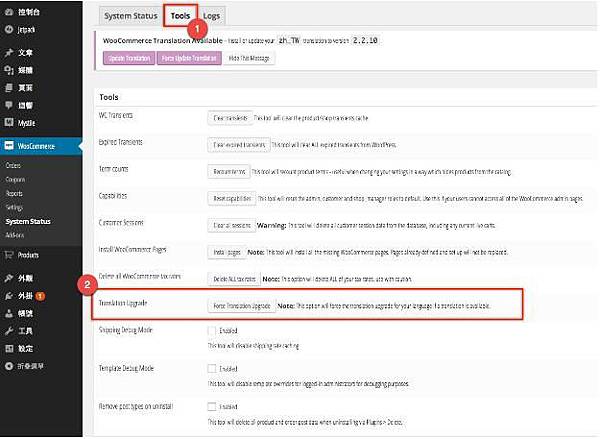
Task: Open the 外觀 appearance brush icon
Action: coord(9,278)
